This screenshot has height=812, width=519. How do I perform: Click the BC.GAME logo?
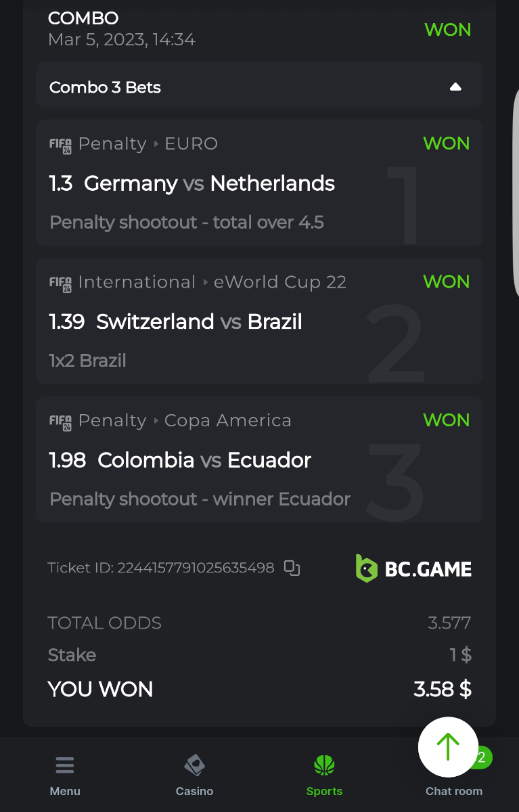coord(413,568)
